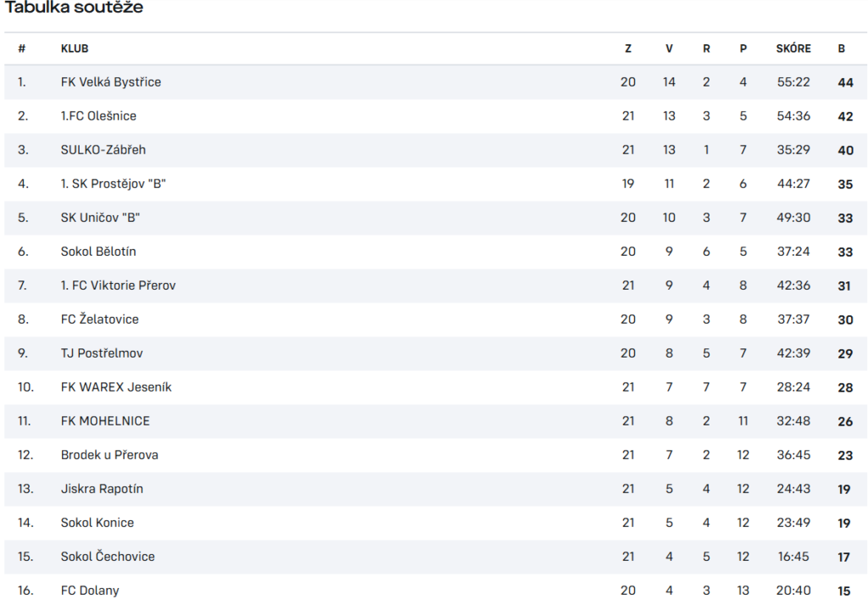868x605 pixels.
Task: Open the Sokol Konice club link
Action: [x=97, y=523]
